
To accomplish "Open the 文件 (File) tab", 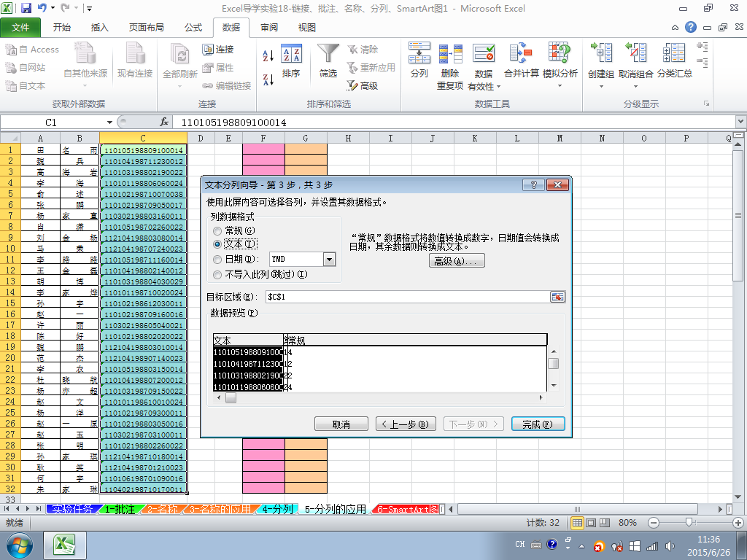I will 20,27.
